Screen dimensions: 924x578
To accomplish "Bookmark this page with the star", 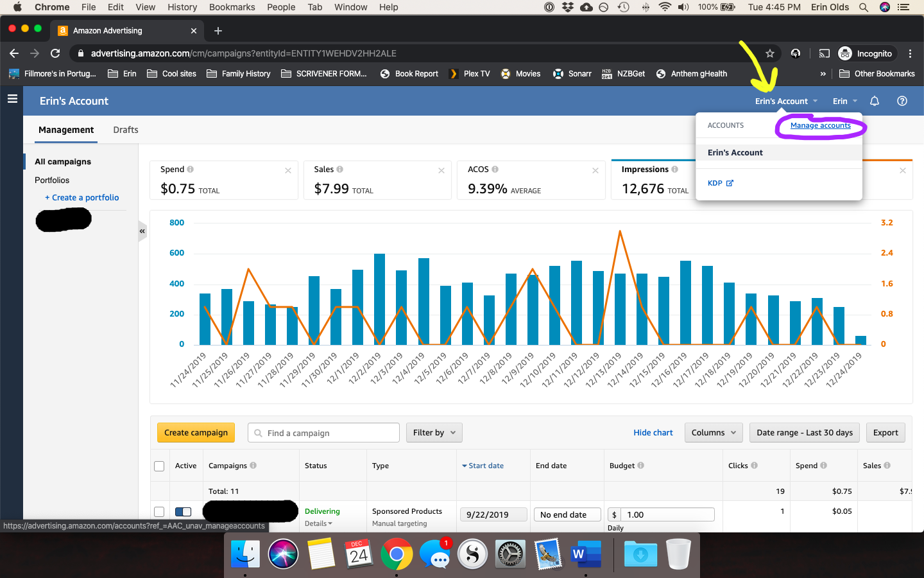I will point(770,53).
